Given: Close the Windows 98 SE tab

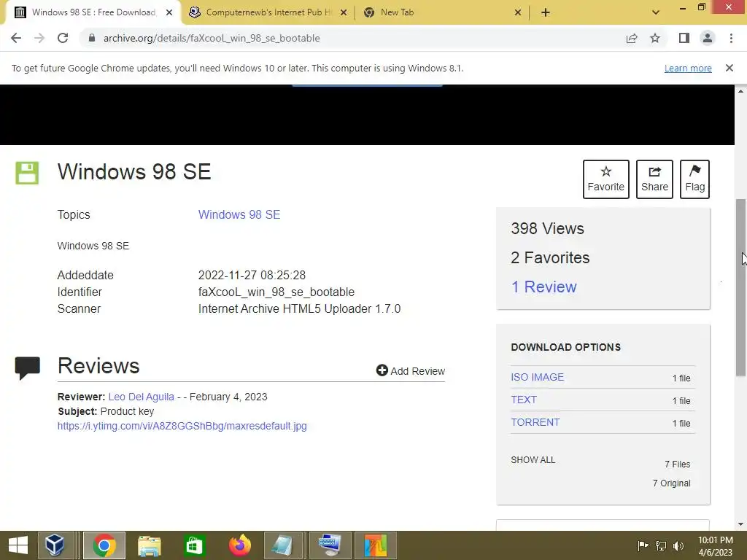Looking at the screenshot, I should pyautogui.click(x=169, y=12).
